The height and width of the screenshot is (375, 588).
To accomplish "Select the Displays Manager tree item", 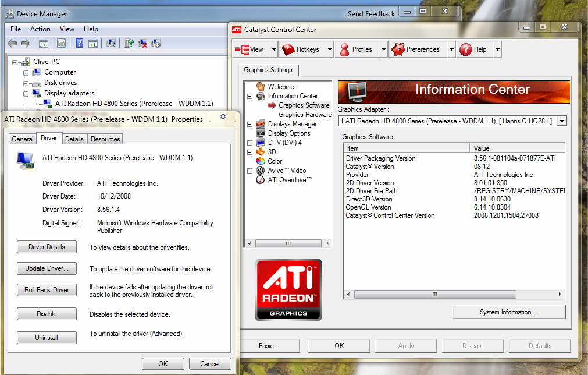I will [x=293, y=124].
